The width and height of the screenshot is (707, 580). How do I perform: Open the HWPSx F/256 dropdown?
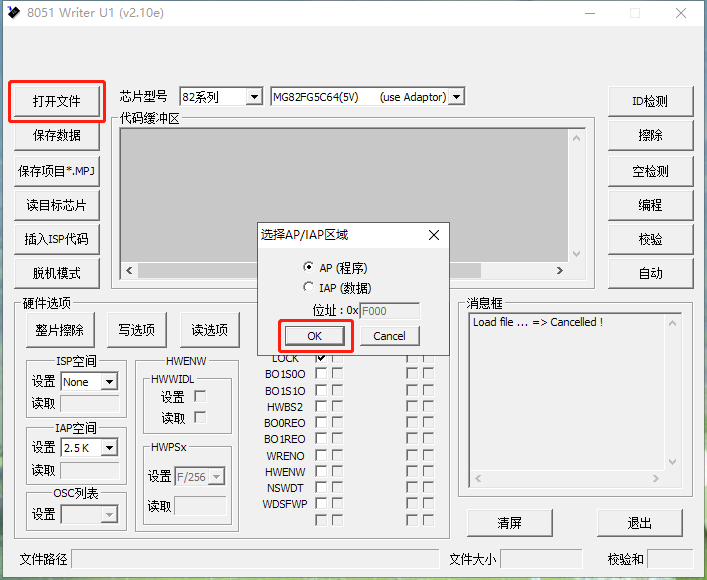point(217,477)
